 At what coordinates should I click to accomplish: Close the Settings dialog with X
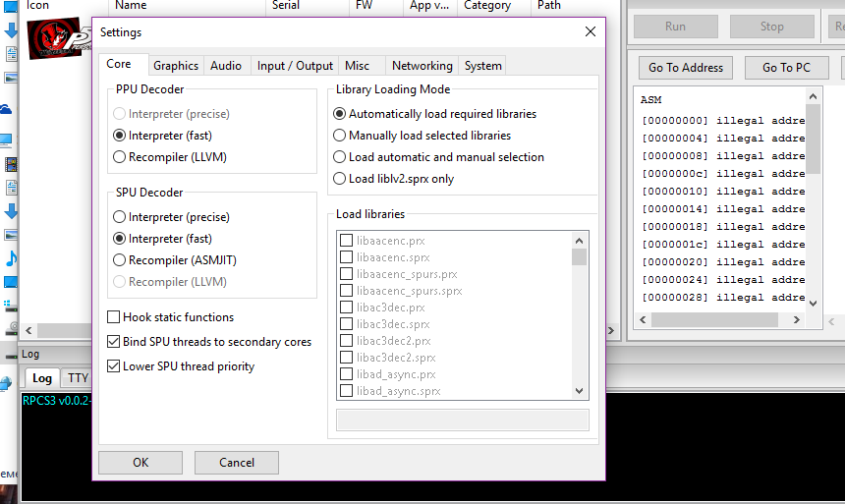click(x=591, y=31)
